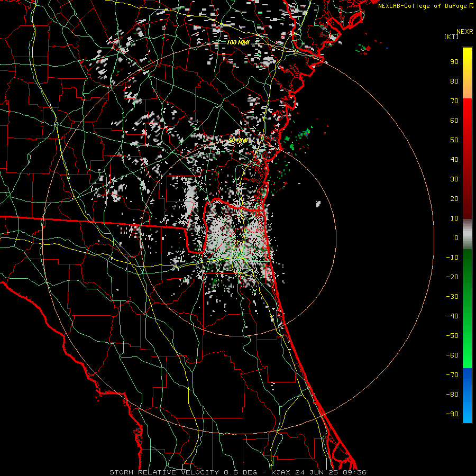Select the 10 value on velocity scale
Image resolution: width=476 pixels, height=476 pixels.
tap(454, 218)
